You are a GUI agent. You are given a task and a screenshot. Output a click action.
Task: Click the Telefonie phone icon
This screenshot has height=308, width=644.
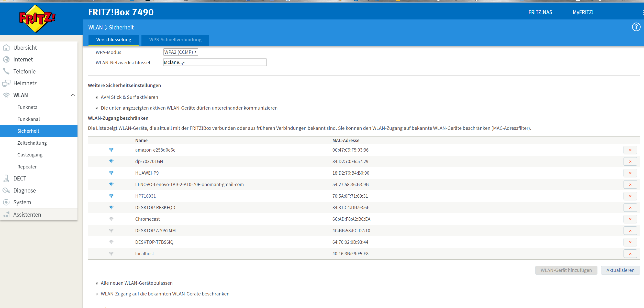(x=6, y=71)
